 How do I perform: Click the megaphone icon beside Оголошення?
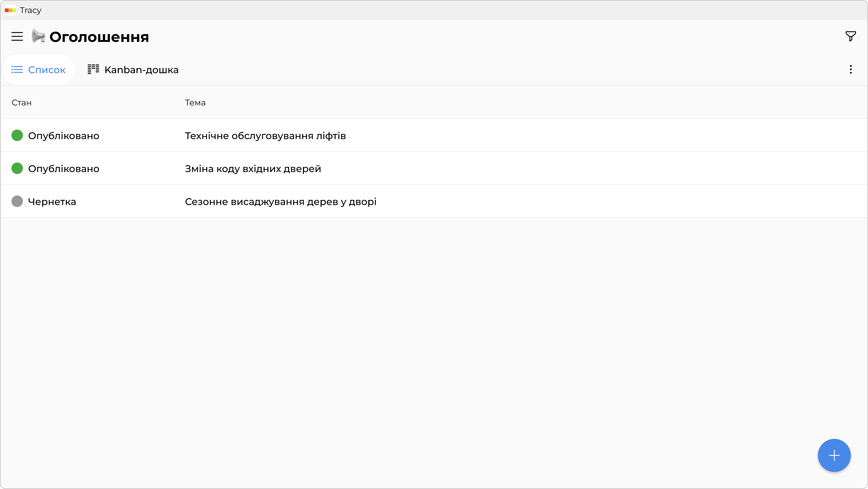(38, 36)
